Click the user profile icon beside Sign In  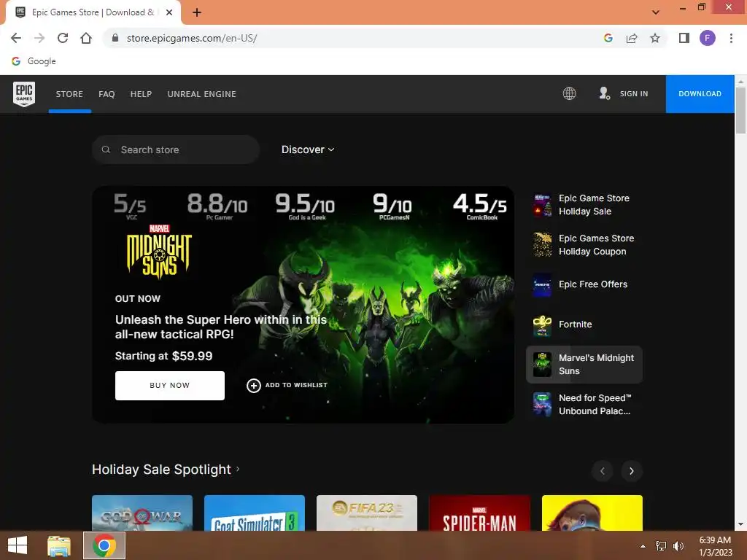(x=604, y=93)
